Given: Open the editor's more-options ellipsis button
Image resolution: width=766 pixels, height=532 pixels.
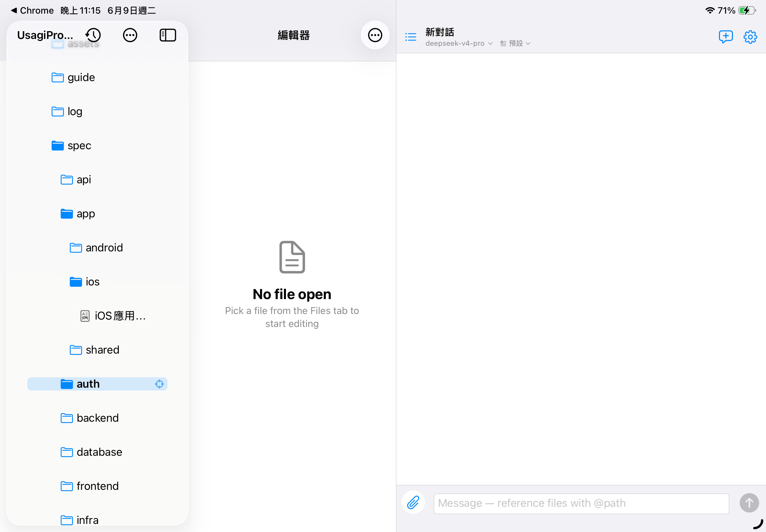Looking at the screenshot, I should (375, 35).
